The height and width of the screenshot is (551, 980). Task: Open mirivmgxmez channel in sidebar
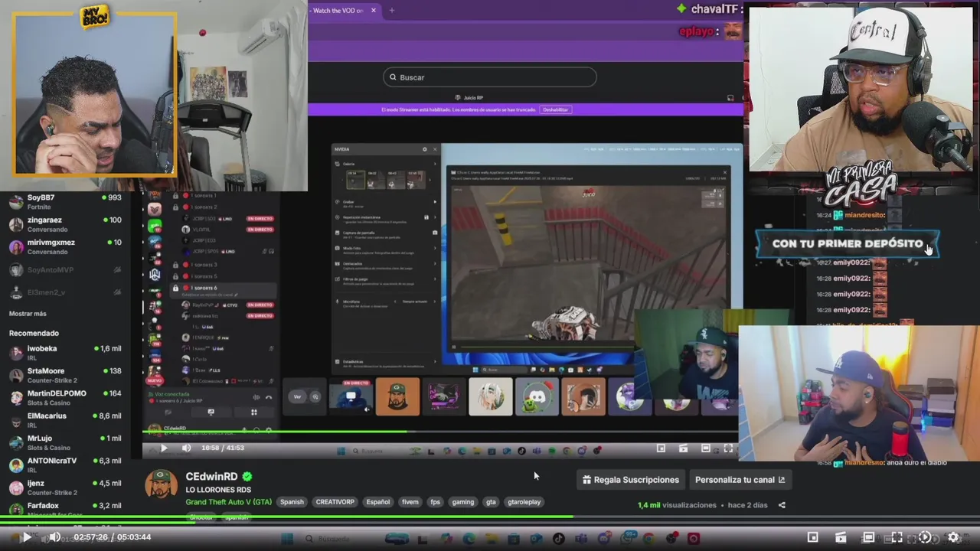pos(65,247)
